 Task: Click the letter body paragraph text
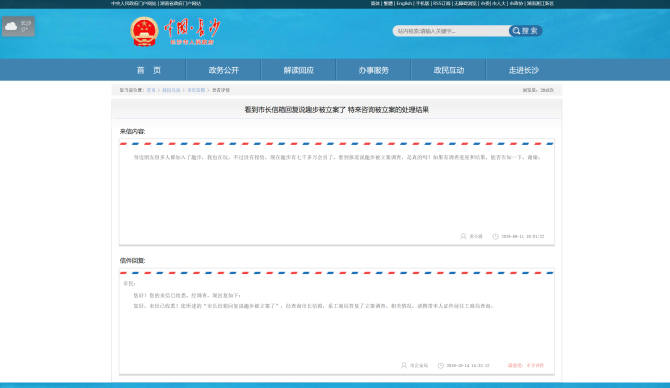[x=338, y=157]
